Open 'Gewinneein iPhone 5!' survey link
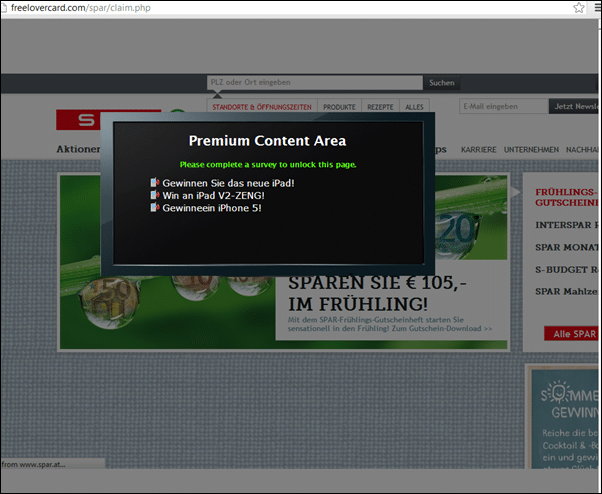The image size is (602, 494). pyautogui.click(x=212, y=208)
